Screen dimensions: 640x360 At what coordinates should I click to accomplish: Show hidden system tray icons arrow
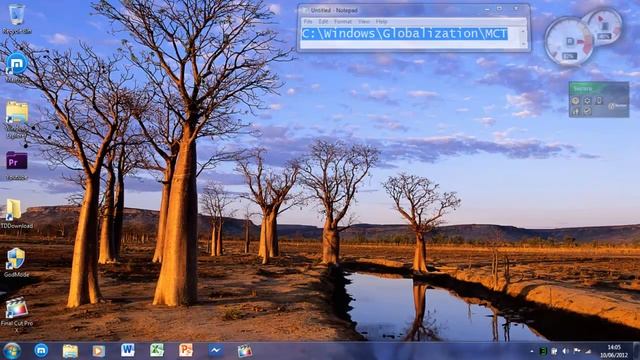click(531, 351)
